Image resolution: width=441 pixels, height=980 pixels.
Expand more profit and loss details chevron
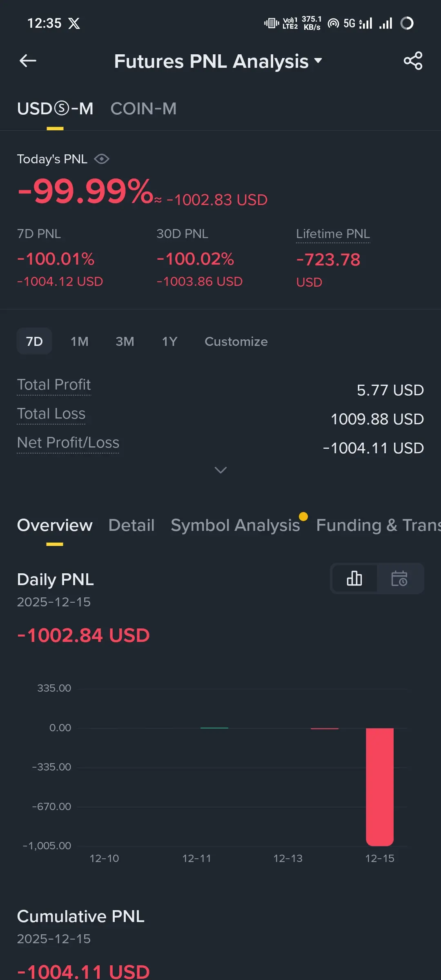(220, 470)
